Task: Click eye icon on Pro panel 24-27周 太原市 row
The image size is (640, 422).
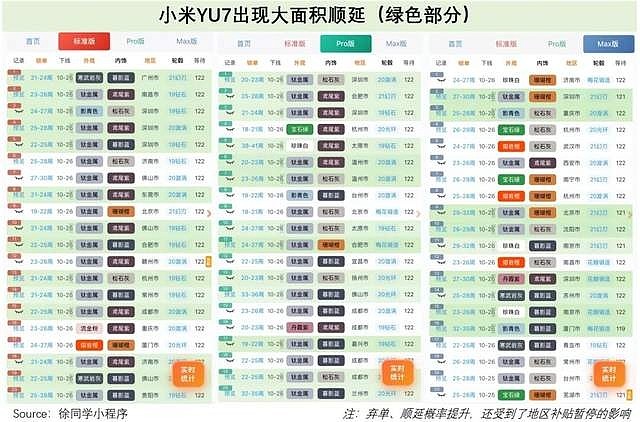Action: coord(229,229)
